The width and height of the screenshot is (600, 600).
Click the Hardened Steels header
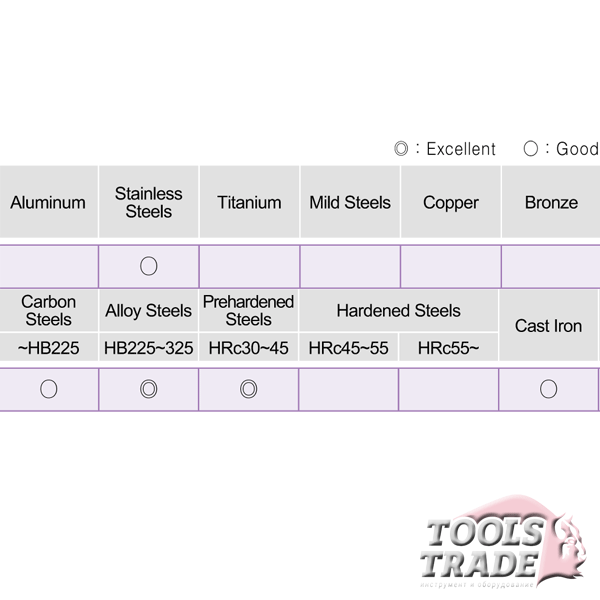point(398,310)
